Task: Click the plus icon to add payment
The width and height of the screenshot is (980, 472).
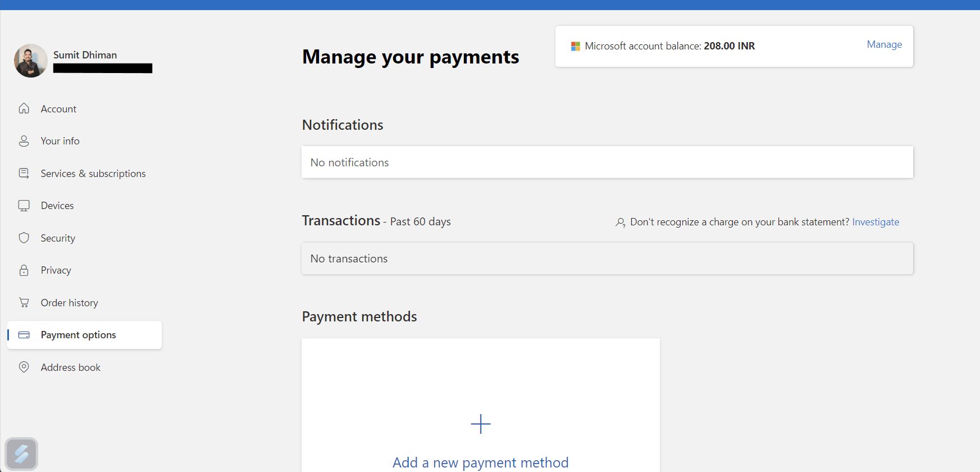Action: [480, 424]
